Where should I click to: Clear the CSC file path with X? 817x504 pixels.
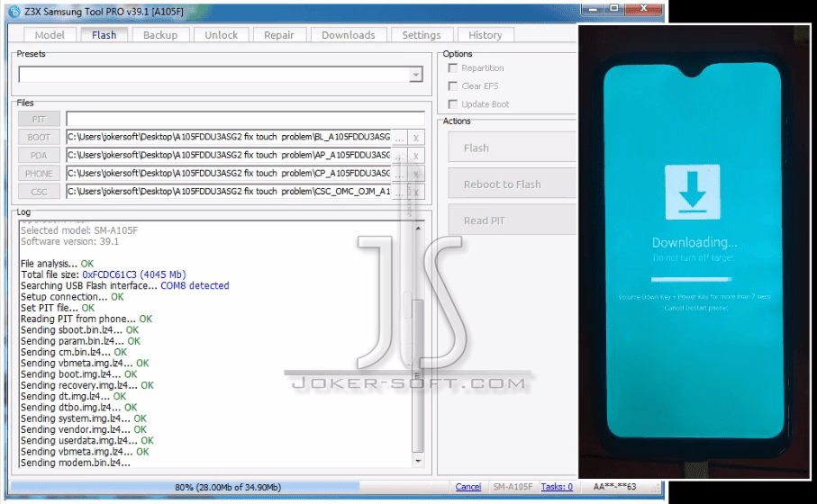coord(416,192)
